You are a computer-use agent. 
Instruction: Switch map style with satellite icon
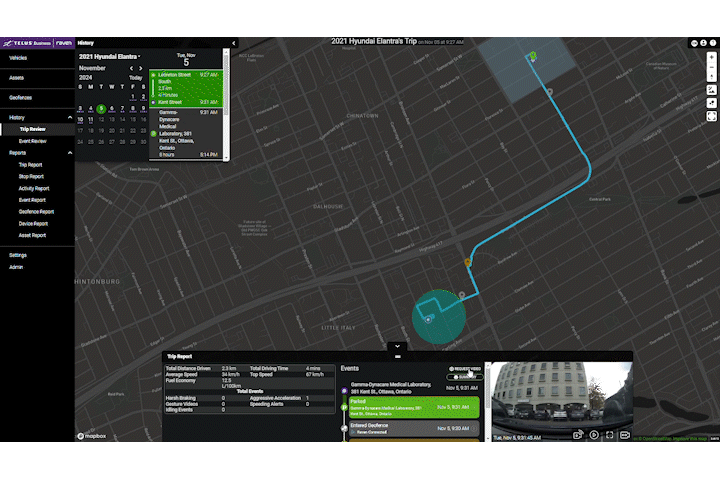click(x=711, y=90)
